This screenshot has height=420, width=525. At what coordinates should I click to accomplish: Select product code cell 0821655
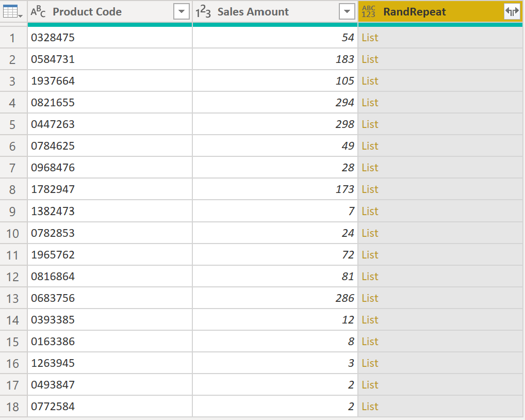110,103
